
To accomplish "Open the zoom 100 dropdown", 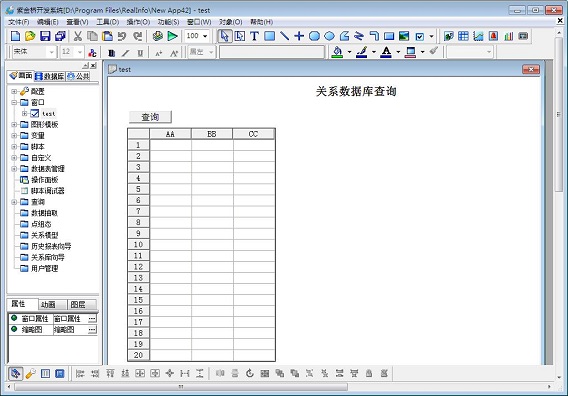I will (x=205, y=36).
